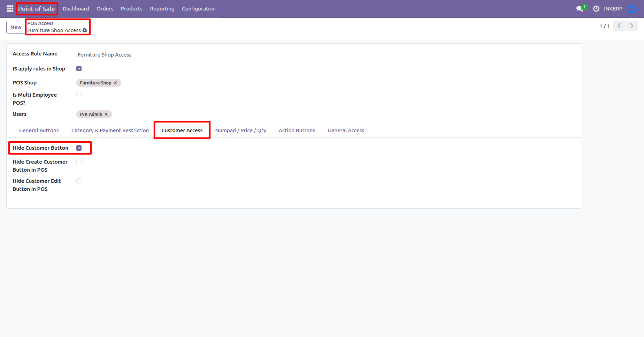Switch to Category & Payment Restriction tab

tap(110, 130)
